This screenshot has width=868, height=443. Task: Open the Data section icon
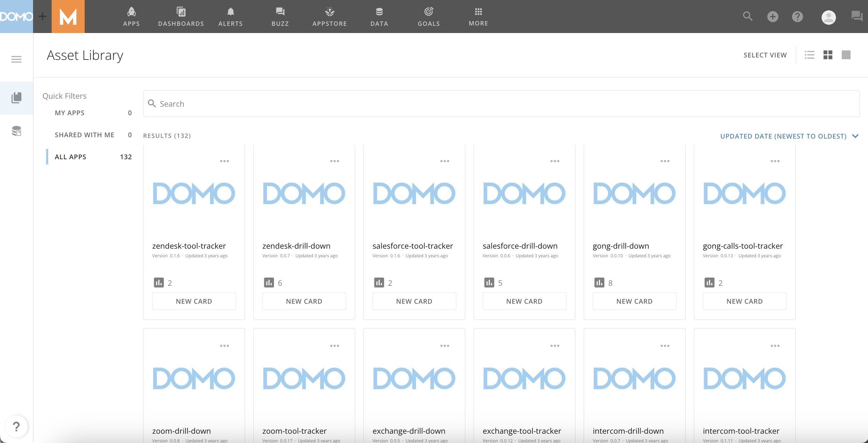pyautogui.click(x=379, y=16)
